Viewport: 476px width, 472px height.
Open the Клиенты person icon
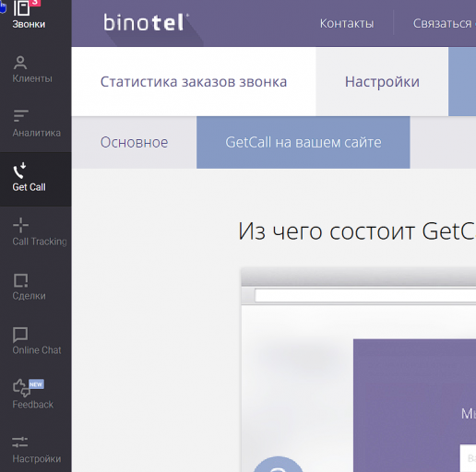20,63
